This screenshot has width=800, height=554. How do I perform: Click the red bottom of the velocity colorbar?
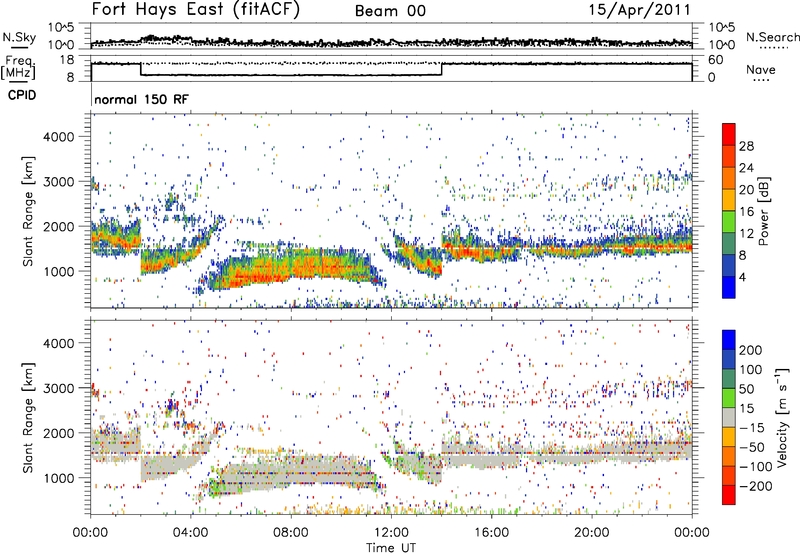729,495
